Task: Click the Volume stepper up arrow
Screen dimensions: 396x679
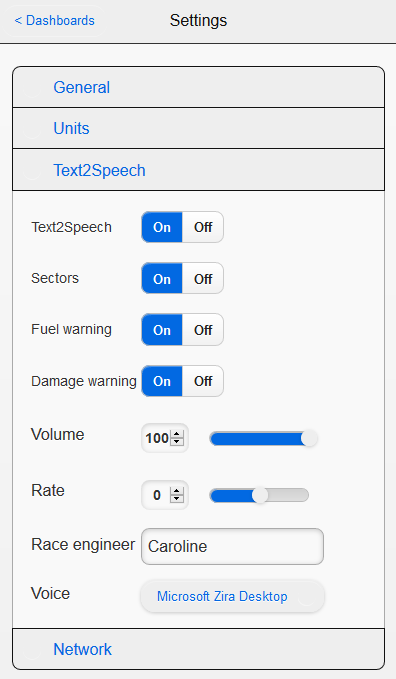Action: [177, 435]
